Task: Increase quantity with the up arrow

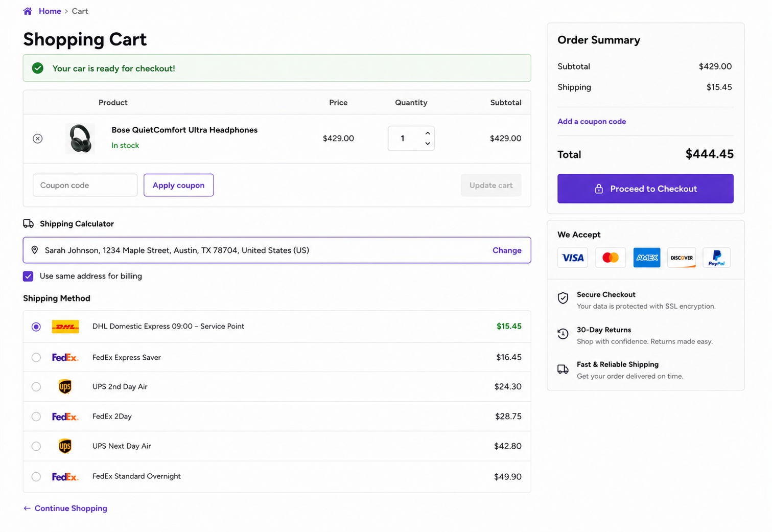Action: tap(428, 133)
